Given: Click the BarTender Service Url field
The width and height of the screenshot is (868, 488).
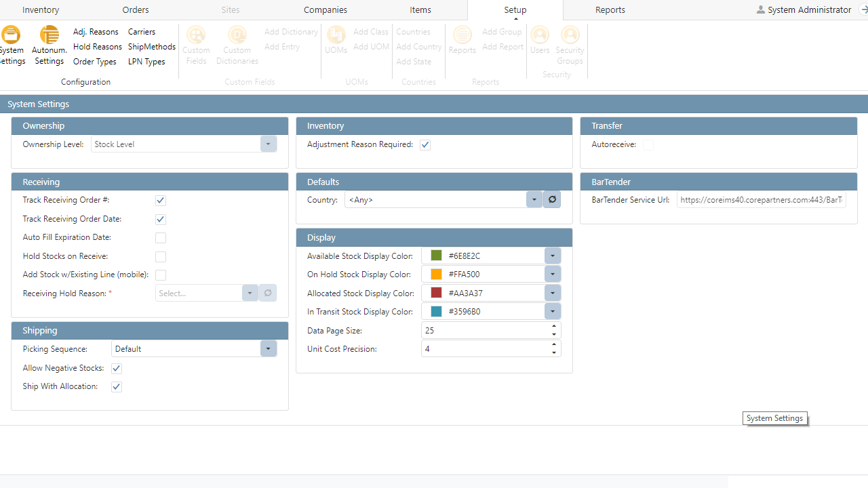Looking at the screenshot, I should click(762, 200).
